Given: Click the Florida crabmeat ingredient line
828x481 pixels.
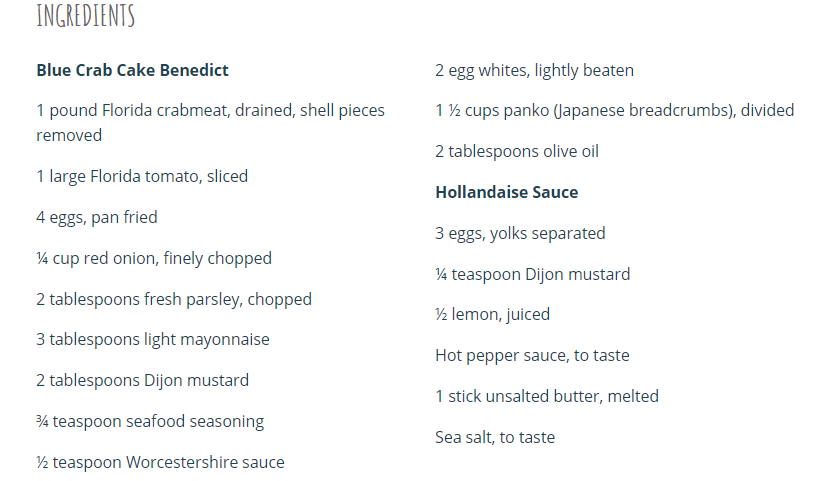Looking at the screenshot, I should pyautogui.click(x=210, y=111).
